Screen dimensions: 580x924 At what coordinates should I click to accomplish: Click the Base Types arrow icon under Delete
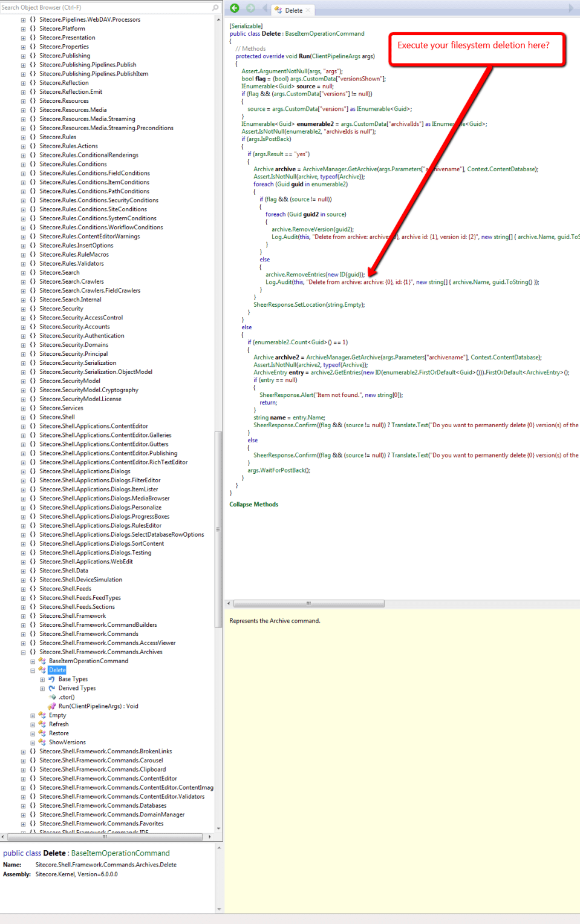pyautogui.click(x=52, y=679)
